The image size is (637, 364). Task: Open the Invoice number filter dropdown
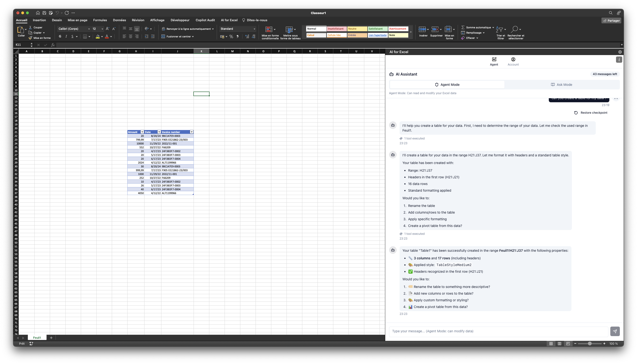point(192,132)
